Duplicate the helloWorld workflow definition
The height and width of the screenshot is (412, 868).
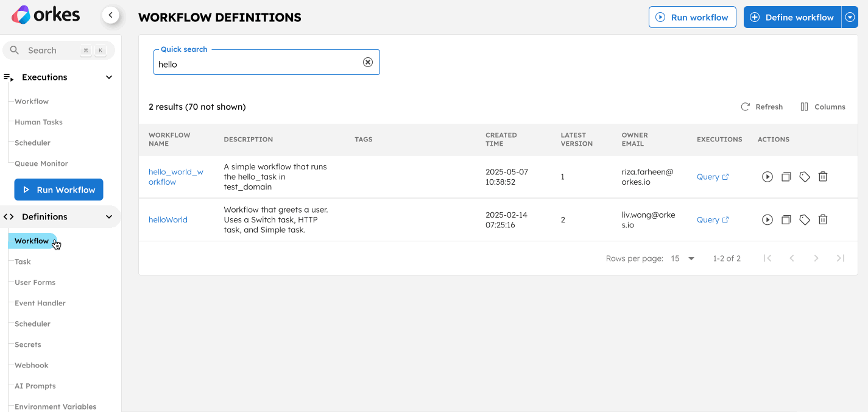pyautogui.click(x=786, y=219)
